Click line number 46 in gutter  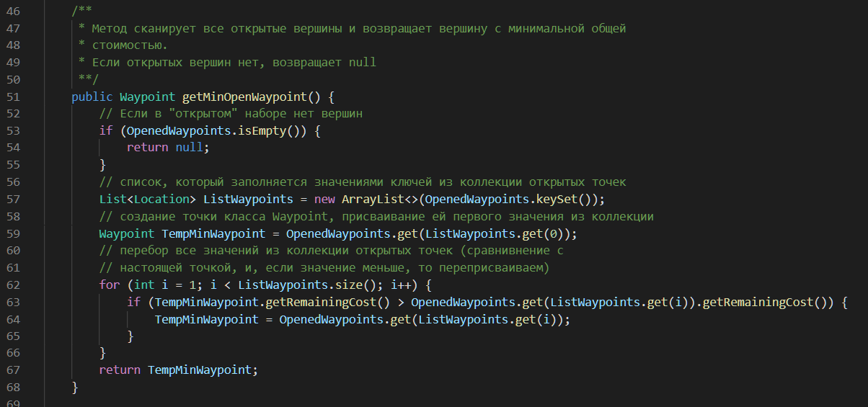click(x=13, y=12)
